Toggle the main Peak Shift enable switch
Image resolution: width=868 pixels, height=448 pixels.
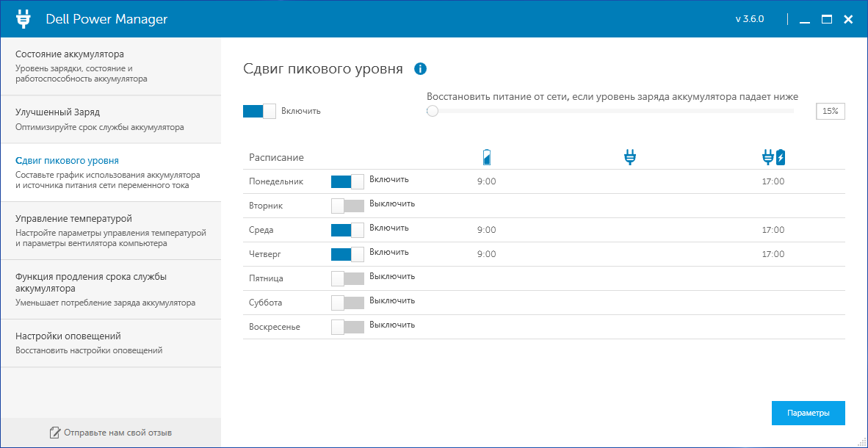click(x=259, y=111)
